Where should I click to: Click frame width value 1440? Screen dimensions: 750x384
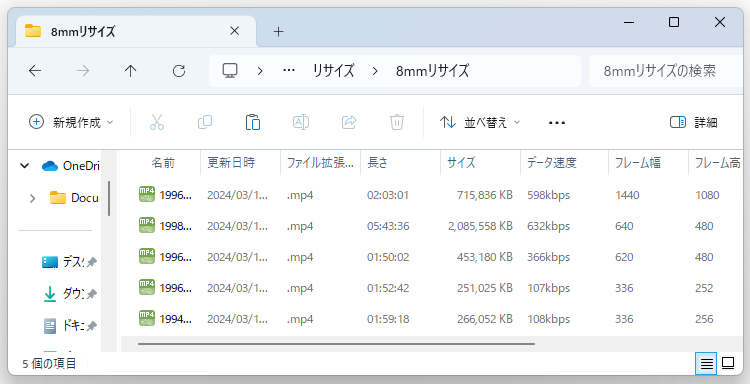tap(627, 195)
